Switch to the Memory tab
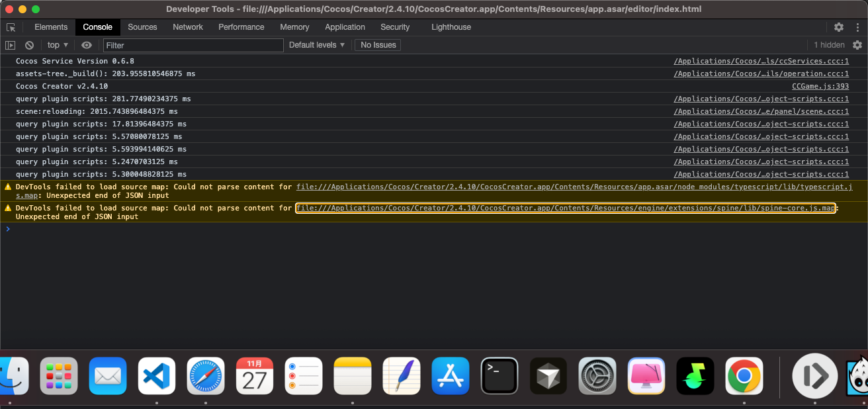 click(x=294, y=27)
